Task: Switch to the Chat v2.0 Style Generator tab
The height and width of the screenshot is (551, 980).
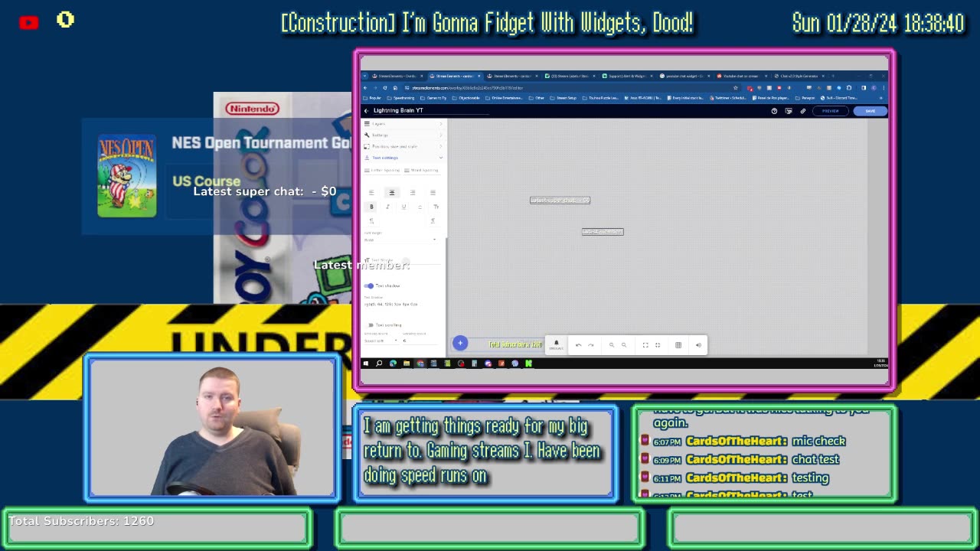Action: pyautogui.click(x=800, y=76)
